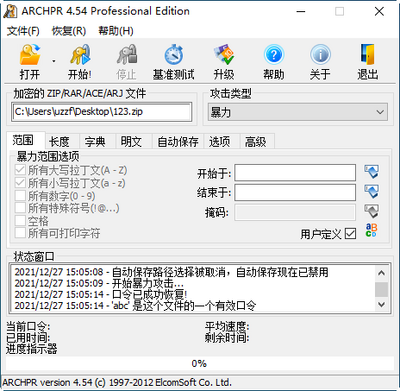Open the 恢复(R) menu

(x=69, y=31)
